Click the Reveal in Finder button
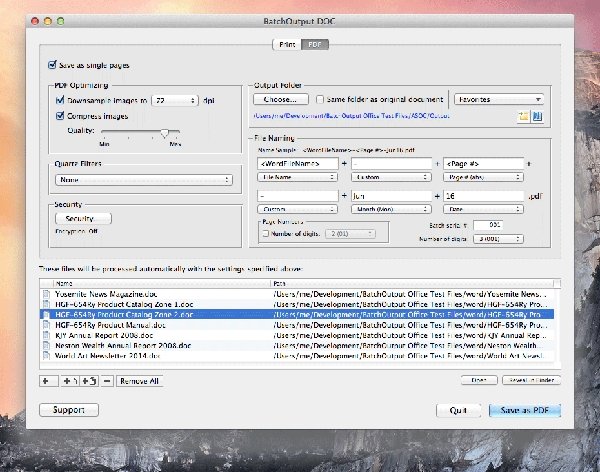The width and height of the screenshot is (600, 472). coord(531,380)
